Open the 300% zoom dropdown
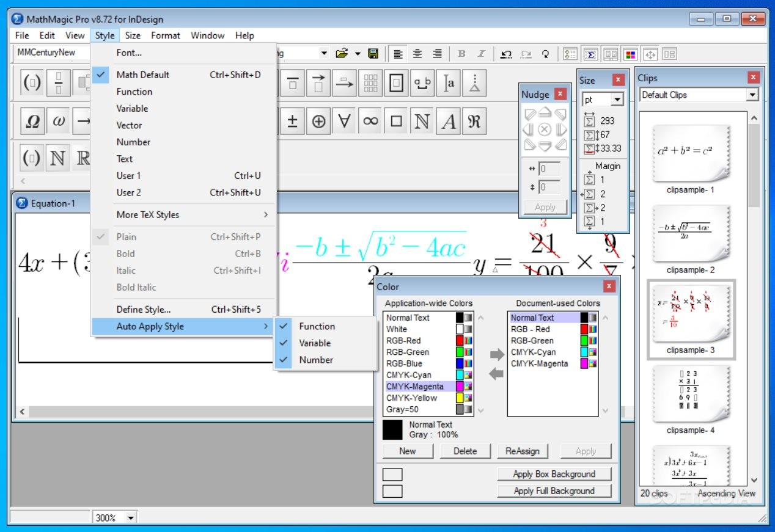The height and width of the screenshot is (532, 775). click(131, 518)
